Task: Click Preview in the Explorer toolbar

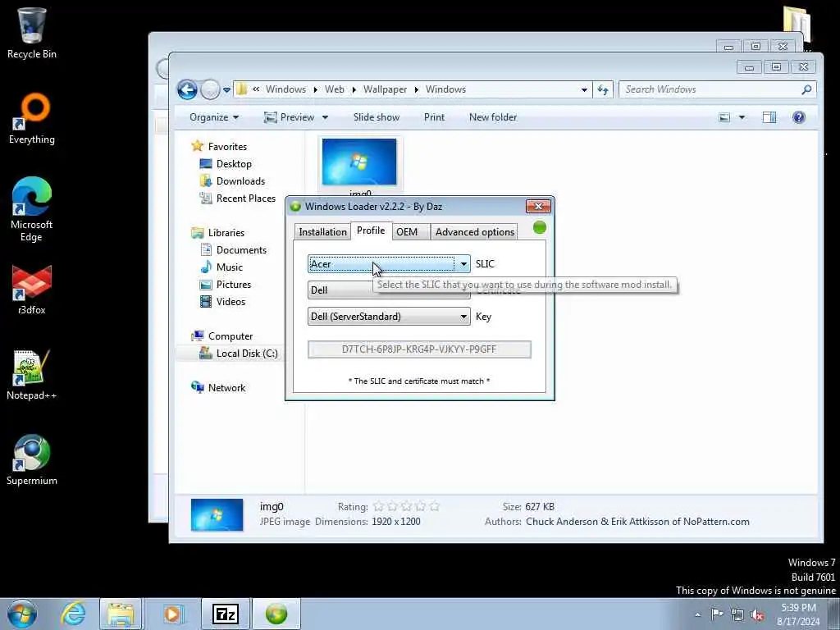Action: tap(290, 117)
